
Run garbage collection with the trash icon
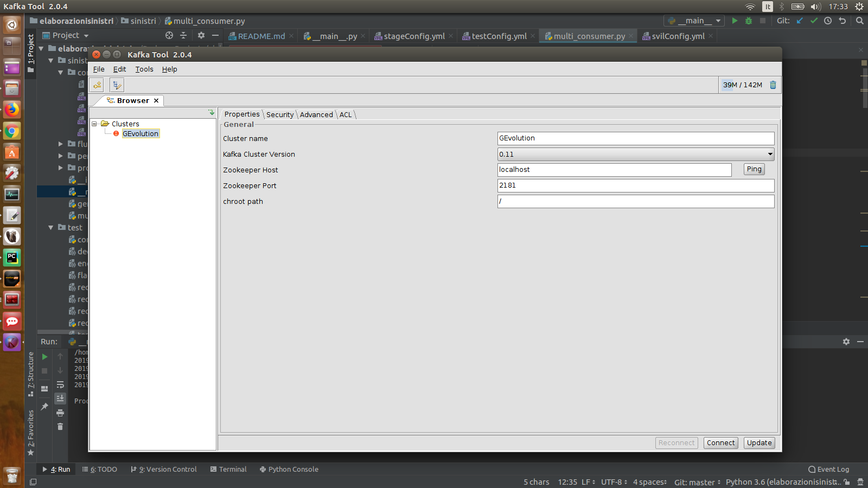[x=773, y=85]
